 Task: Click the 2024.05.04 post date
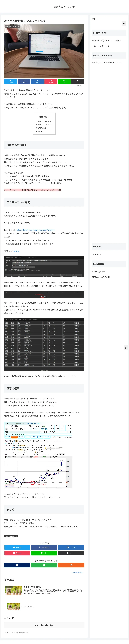point(80,86)
